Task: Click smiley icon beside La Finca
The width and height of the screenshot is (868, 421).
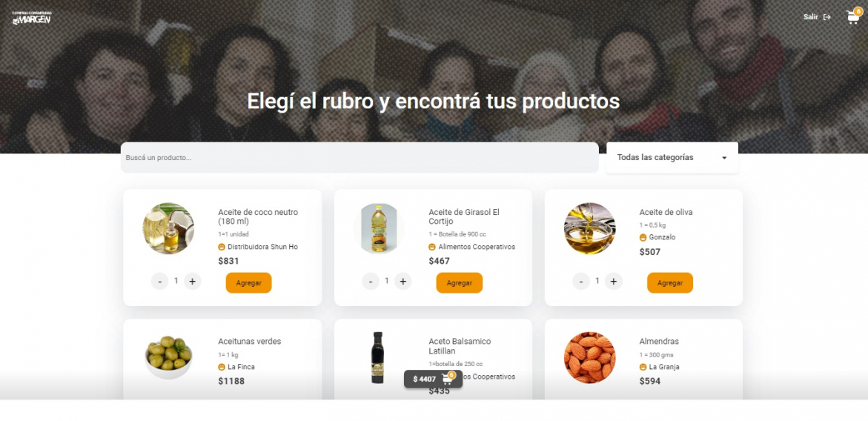Action: coord(222,367)
